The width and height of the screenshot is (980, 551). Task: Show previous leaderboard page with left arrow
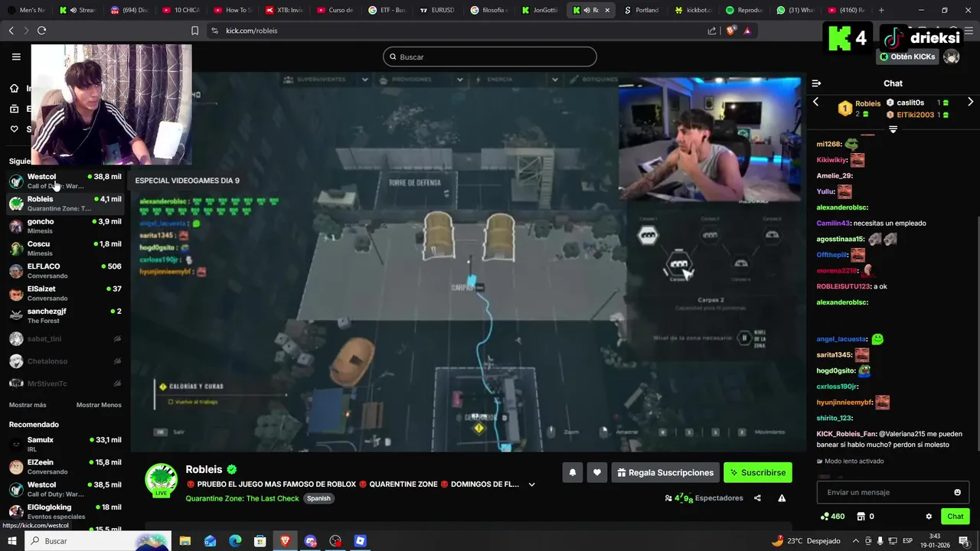pyautogui.click(x=815, y=103)
